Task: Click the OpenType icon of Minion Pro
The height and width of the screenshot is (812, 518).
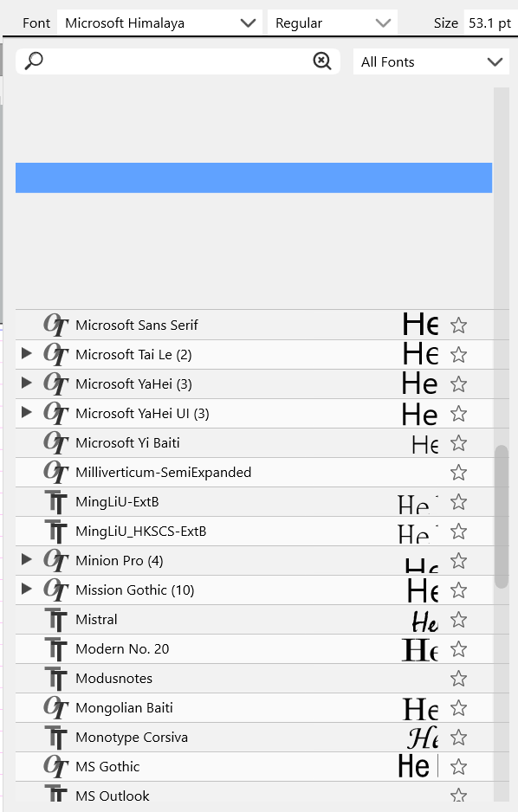Action: pos(55,561)
